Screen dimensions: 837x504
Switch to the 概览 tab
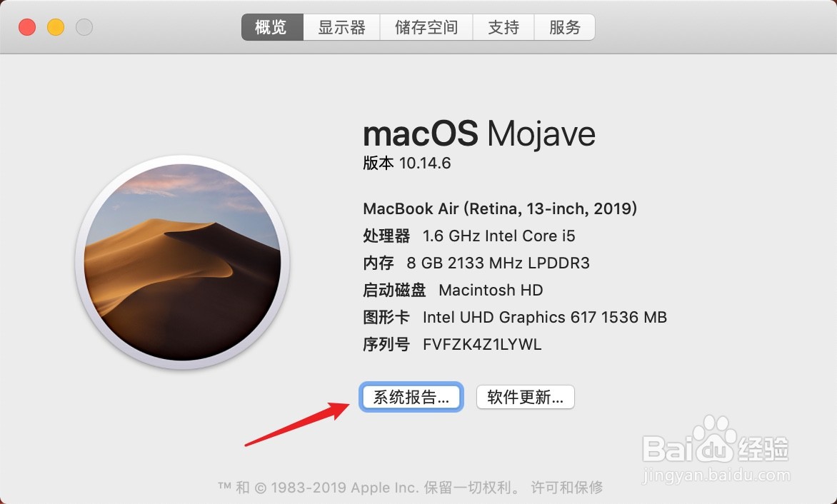272,27
